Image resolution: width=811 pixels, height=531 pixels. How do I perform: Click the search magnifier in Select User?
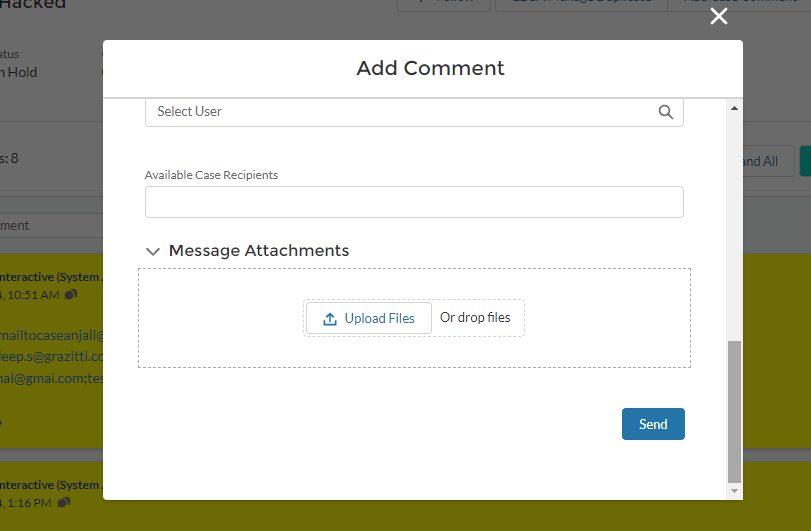(x=666, y=112)
